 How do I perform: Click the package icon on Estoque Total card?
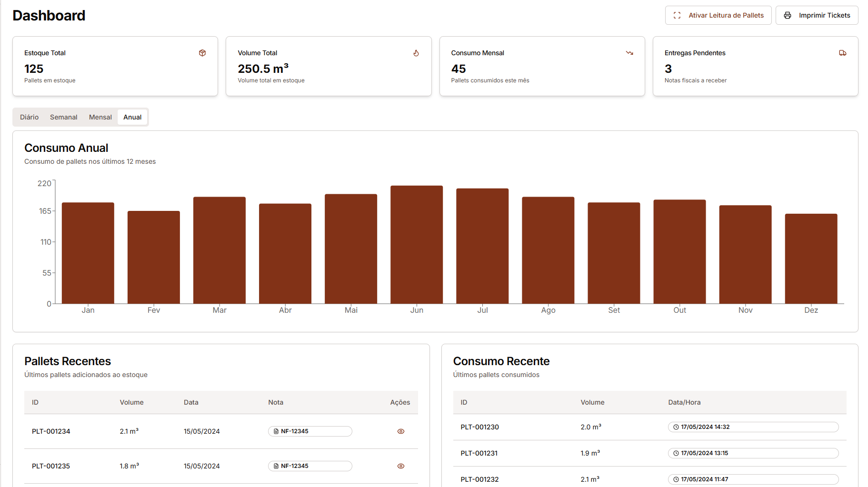202,53
